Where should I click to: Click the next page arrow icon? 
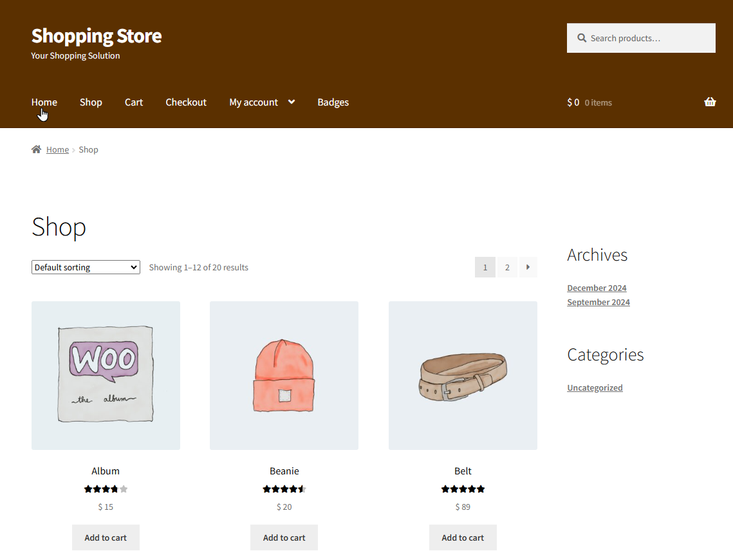click(x=528, y=267)
